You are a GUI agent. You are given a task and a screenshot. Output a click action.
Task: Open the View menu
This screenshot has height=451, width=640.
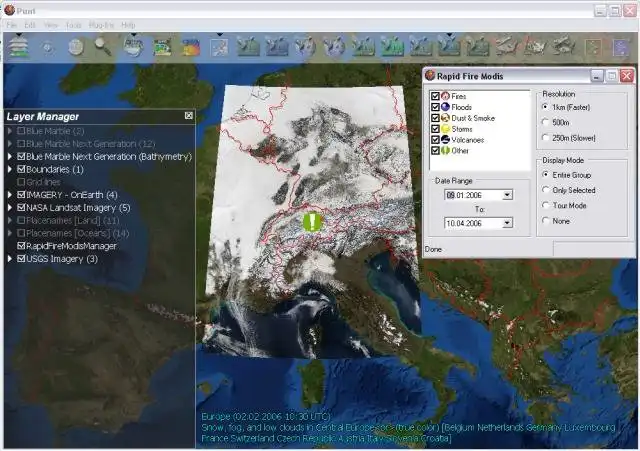(51, 25)
